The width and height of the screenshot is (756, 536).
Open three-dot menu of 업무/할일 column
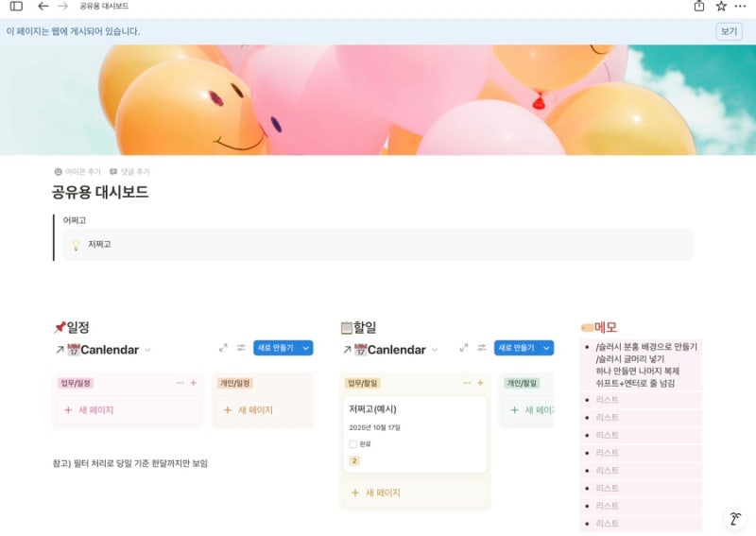(x=467, y=383)
